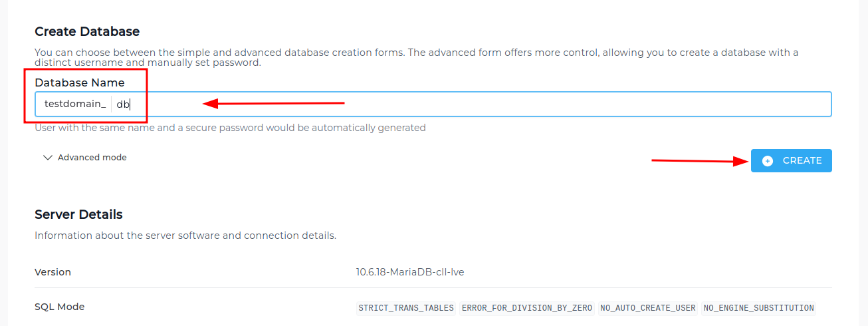Click the simple and advanced forms description
The image size is (868, 326).
417,58
